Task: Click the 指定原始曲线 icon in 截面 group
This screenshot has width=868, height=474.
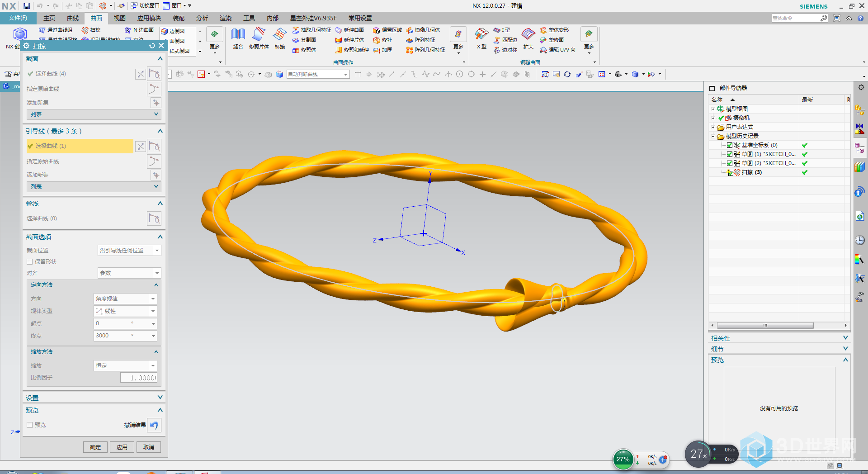Action: click(154, 89)
